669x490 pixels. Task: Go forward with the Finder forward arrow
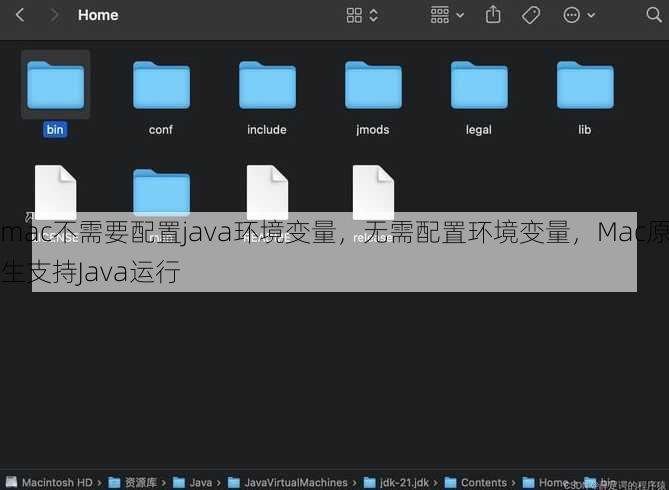(x=54, y=15)
